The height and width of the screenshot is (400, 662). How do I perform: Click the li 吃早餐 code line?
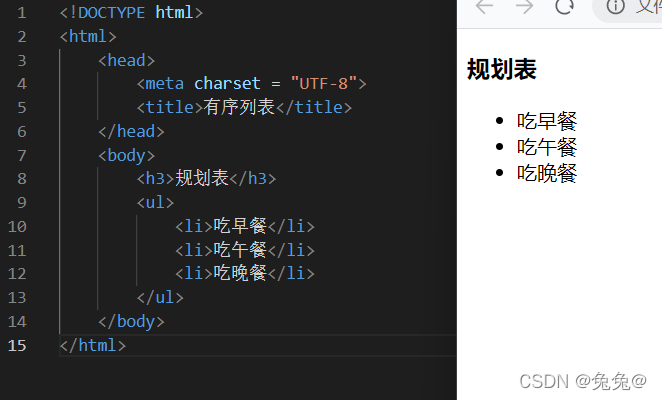[245, 226]
